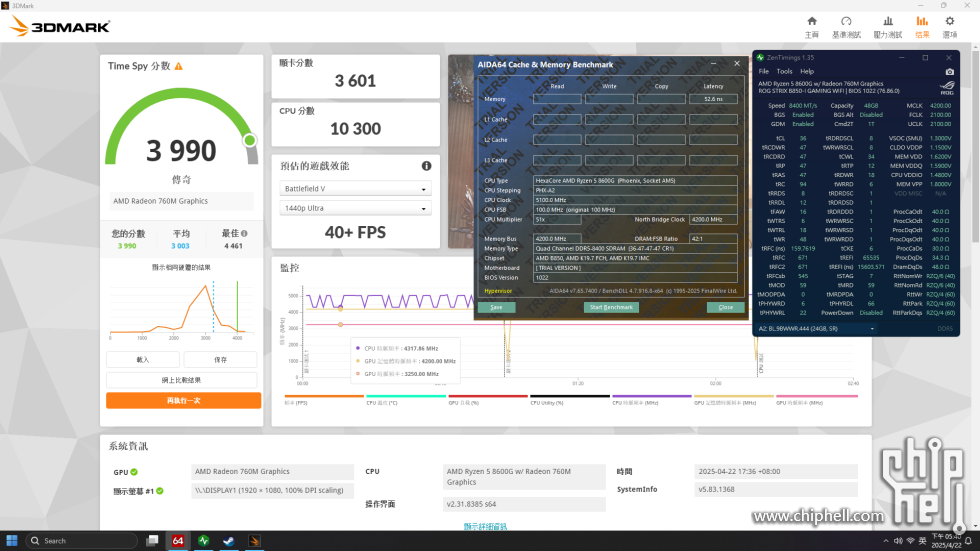Close the AIDA64 window with its X icon
The width and height of the screenshot is (980, 551).
click(737, 64)
